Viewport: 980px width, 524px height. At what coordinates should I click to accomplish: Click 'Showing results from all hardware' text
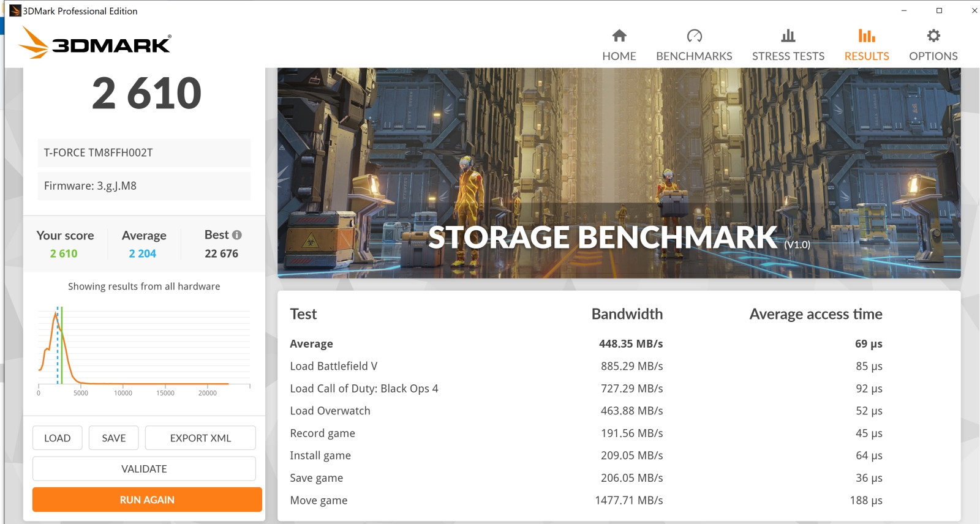(x=144, y=286)
